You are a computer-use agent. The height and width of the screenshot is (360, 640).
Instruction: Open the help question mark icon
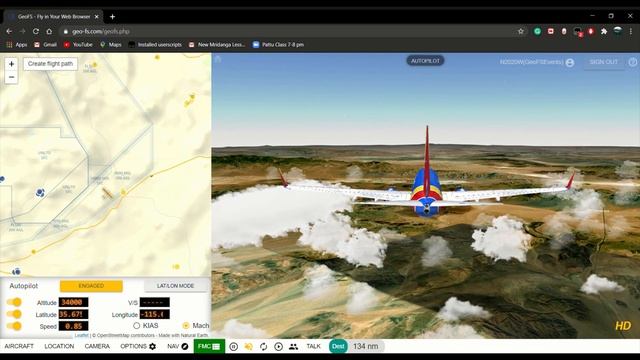tap(633, 62)
